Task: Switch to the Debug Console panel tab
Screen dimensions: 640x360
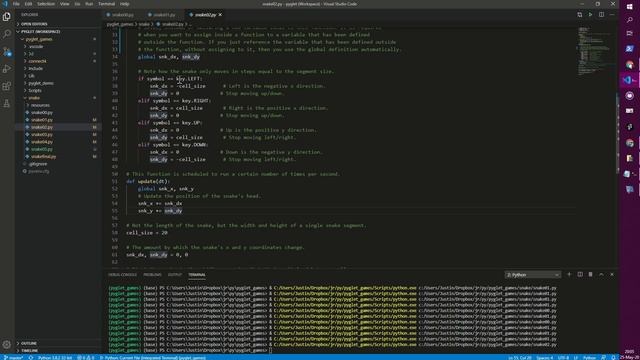Action: [122, 275]
